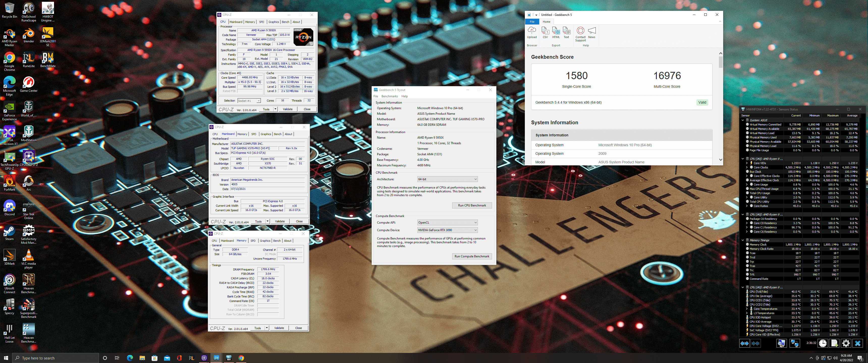868x363 pixels.
Task: Click Validate in CPU-Z processor window
Action: [x=287, y=109]
